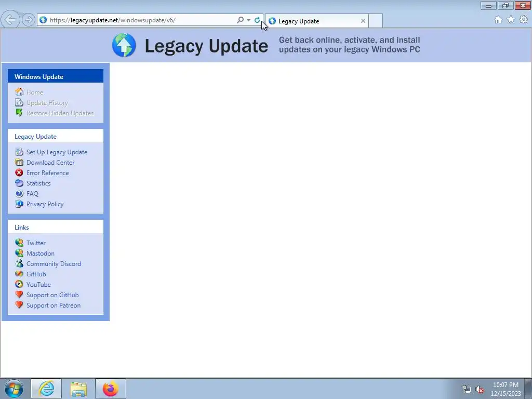Select the Legacy Update browser tab
The height and width of the screenshot is (399, 532).
(316, 21)
